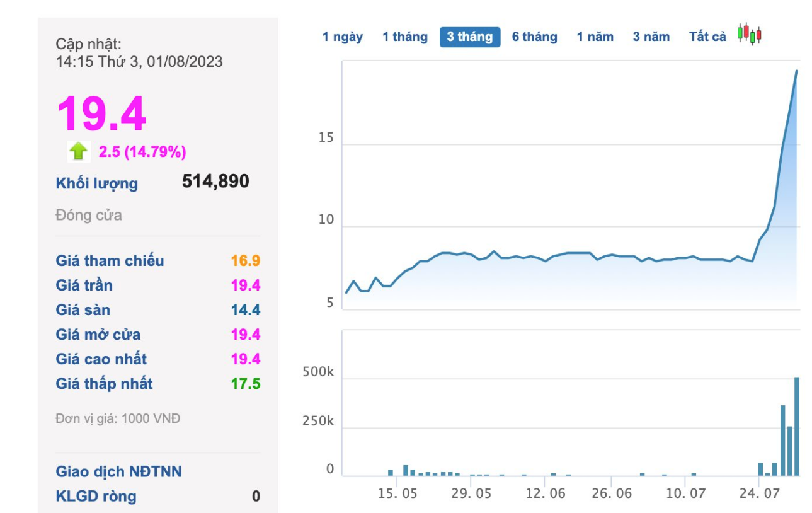
Task: Click the '12. 06' date axis label
Action: pyautogui.click(x=546, y=493)
